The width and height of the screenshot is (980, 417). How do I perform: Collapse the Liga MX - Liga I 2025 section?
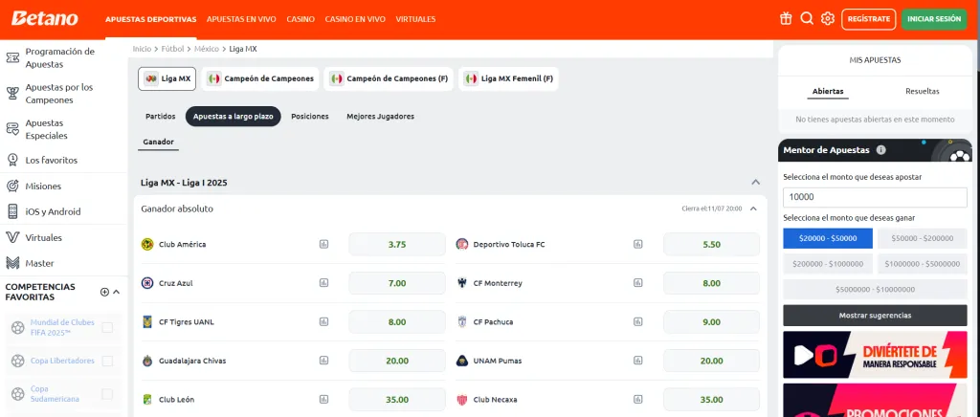coord(756,182)
